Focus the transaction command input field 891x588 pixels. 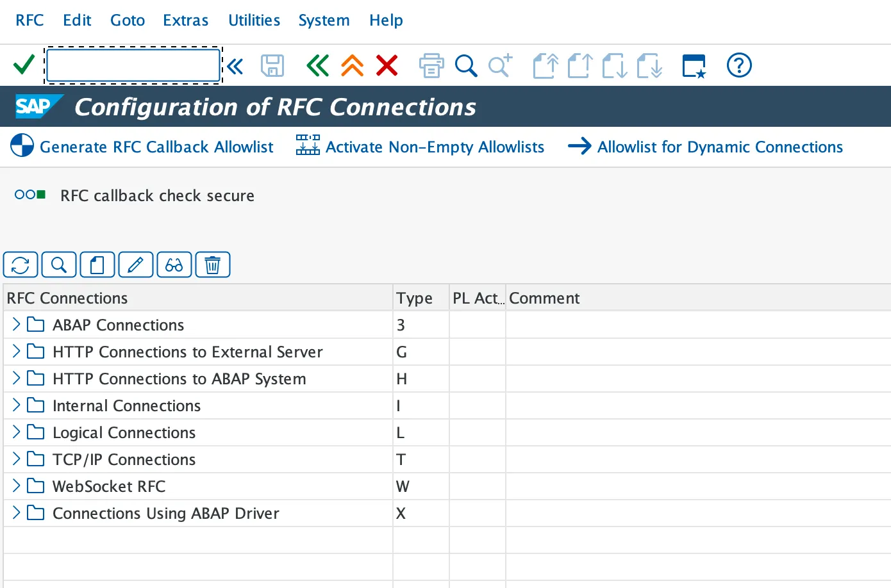pos(133,65)
